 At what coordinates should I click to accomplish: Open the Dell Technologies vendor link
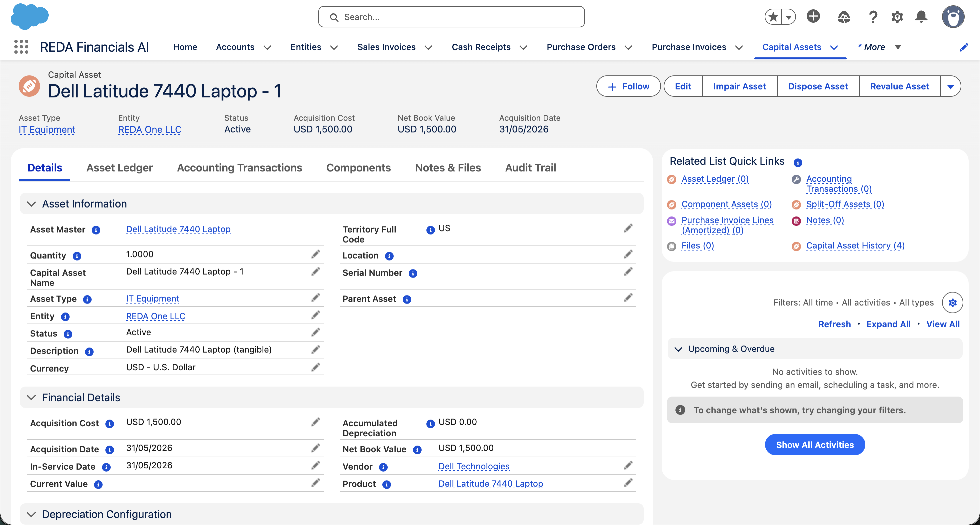pos(474,466)
